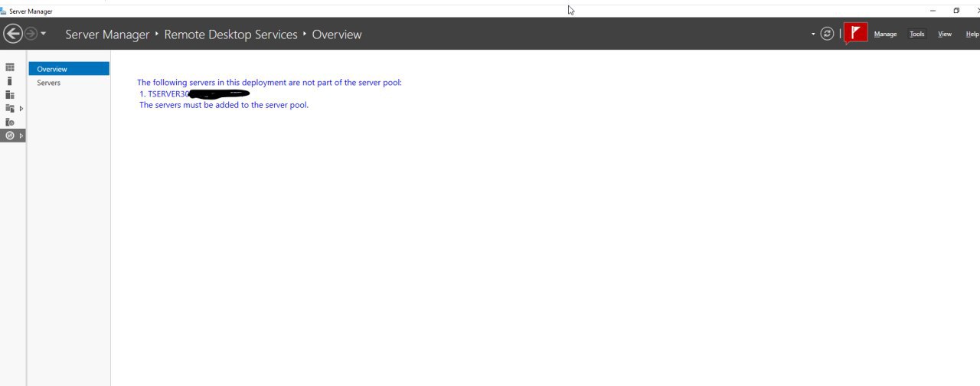
Task: Expand the File and Storage Services arrow
Action: 21,109
